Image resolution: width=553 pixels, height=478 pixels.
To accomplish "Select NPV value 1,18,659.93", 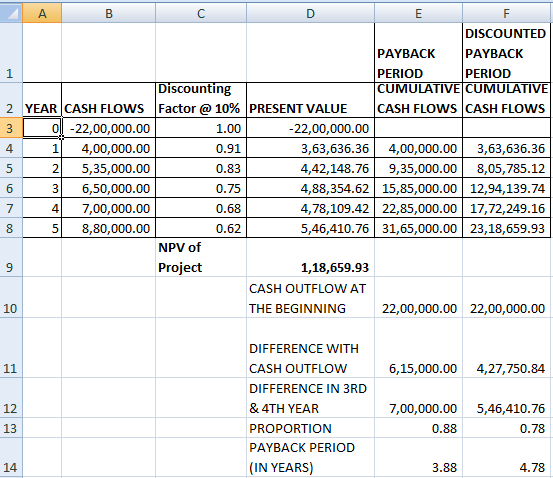I will (310, 257).
